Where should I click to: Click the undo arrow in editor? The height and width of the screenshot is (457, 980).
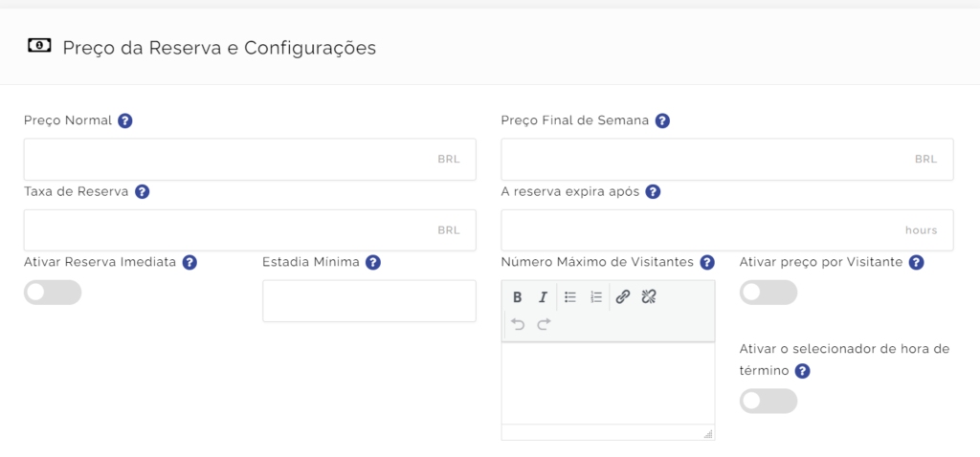coord(518,324)
